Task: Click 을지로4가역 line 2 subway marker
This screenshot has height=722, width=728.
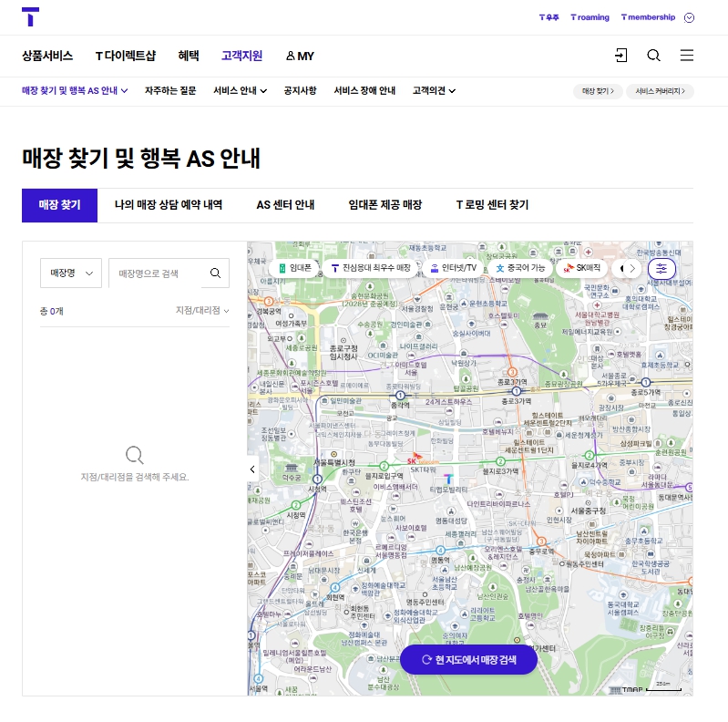Action: [590, 455]
